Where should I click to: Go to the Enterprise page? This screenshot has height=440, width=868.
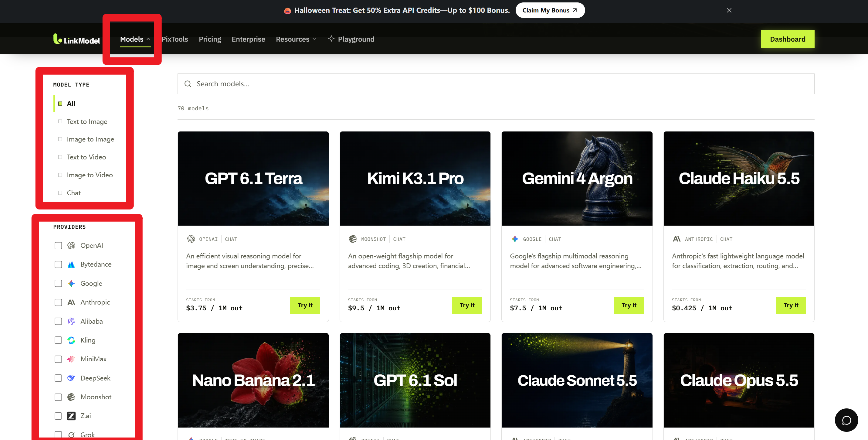coord(248,39)
